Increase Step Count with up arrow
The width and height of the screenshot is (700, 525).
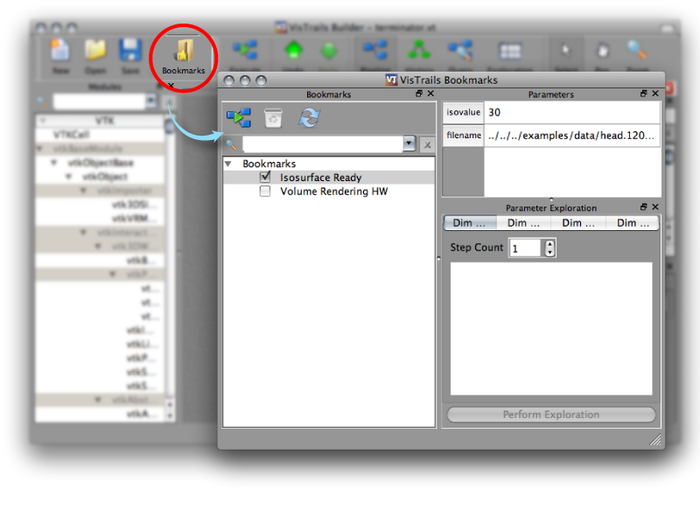549,243
